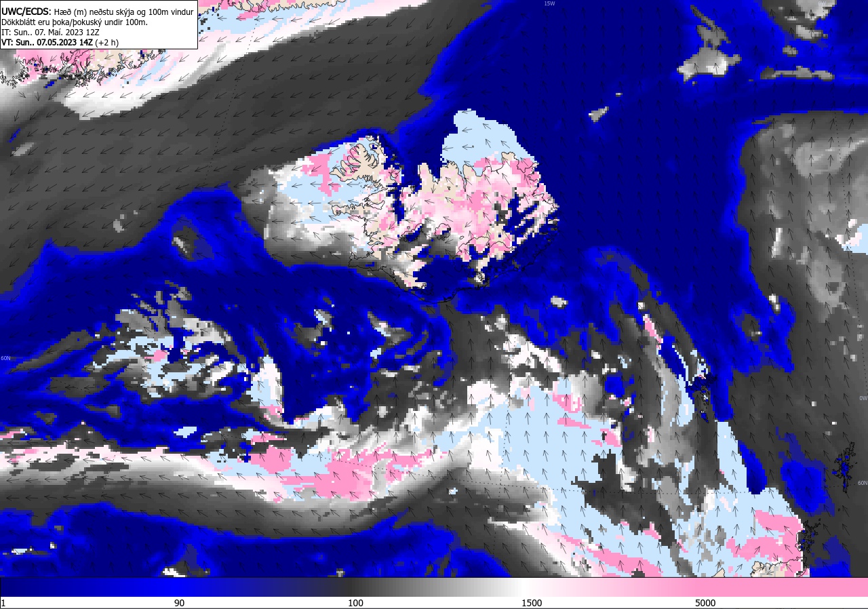This screenshot has height=609, width=868.
Task: Click the colorbar label '100'
Action: coord(355,603)
